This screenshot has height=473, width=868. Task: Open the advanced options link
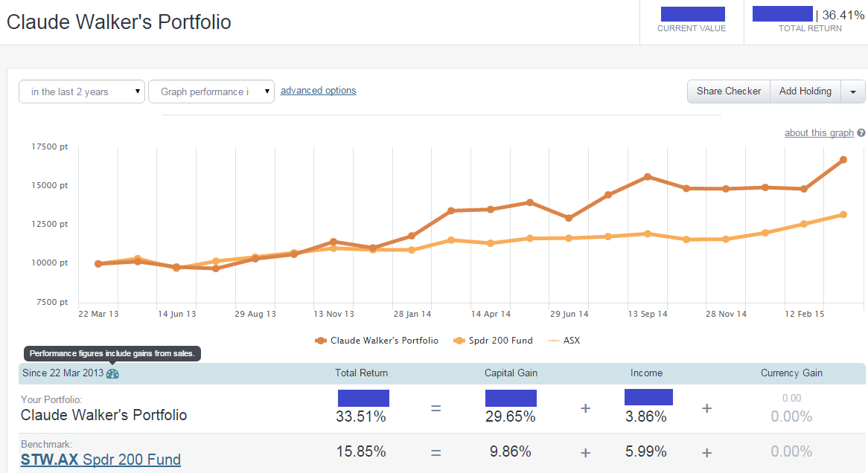pyautogui.click(x=318, y=91)
